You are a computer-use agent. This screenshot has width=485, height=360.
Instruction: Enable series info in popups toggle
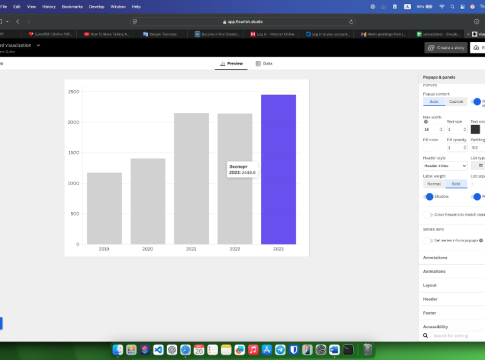coord(427,240)
